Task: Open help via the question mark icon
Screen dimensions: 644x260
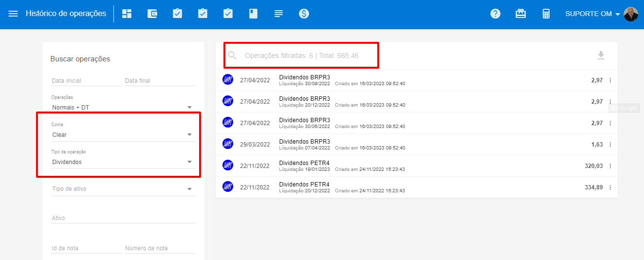Action: tap(495, 14)
